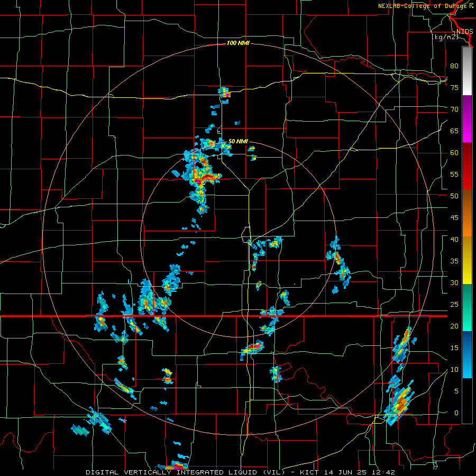Click the 60 value on the color scale
The height and width of the screenshot is (476, 476).
point(454,153)
